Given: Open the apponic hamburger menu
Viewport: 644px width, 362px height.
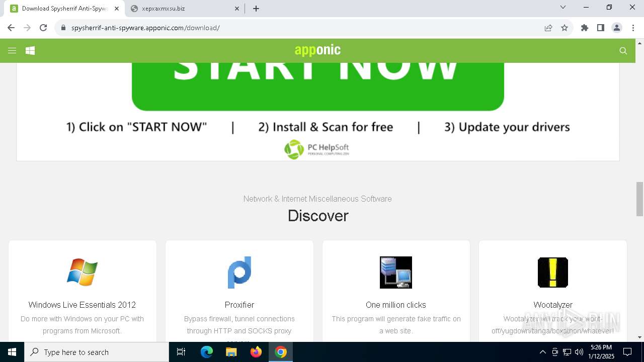Looking at the screenshot, I should tap(12, 50).
